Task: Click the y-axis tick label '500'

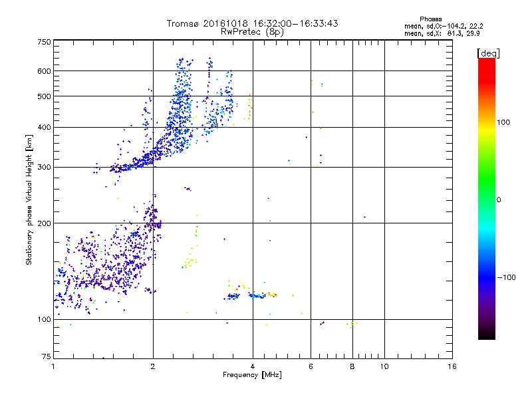Action: tap(44, 96)
